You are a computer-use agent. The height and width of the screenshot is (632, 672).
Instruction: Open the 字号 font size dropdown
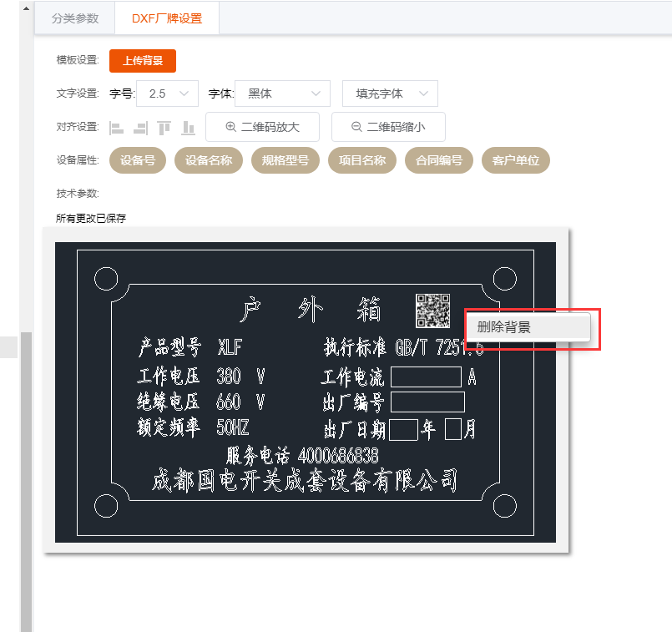pyautogui.click(x=167, y=94)
